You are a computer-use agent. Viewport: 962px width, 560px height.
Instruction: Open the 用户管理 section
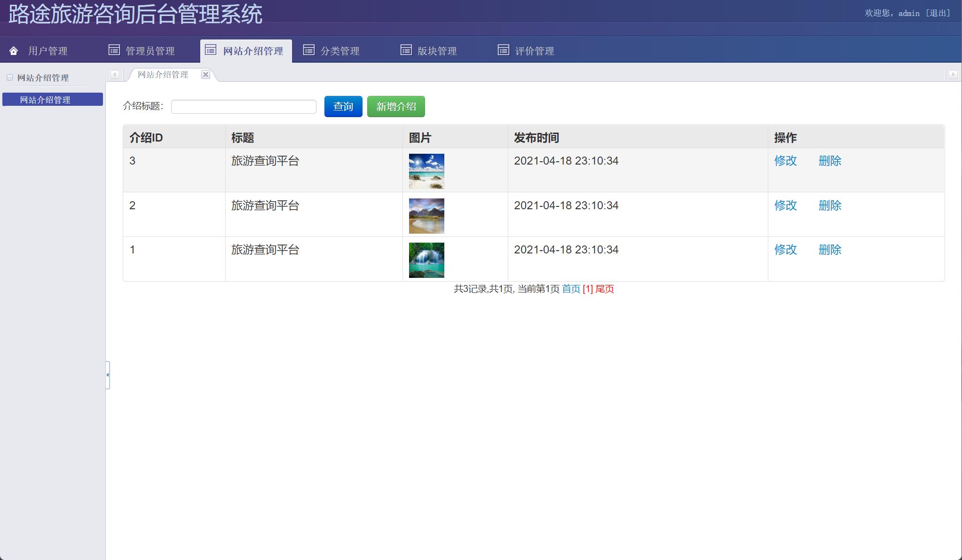pos(47,50)
